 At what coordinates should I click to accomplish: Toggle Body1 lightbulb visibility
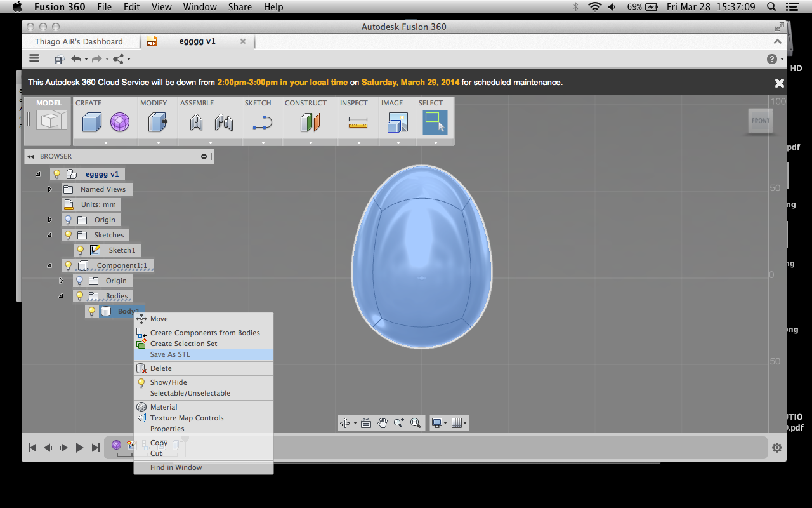pyautogui.click(x=91, y=311)
